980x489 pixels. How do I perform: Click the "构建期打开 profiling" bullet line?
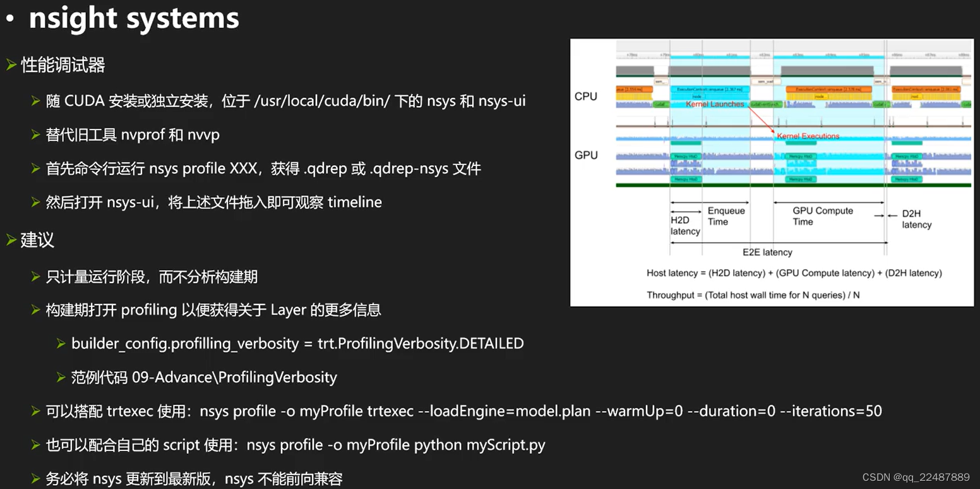(x=213, y=310)
